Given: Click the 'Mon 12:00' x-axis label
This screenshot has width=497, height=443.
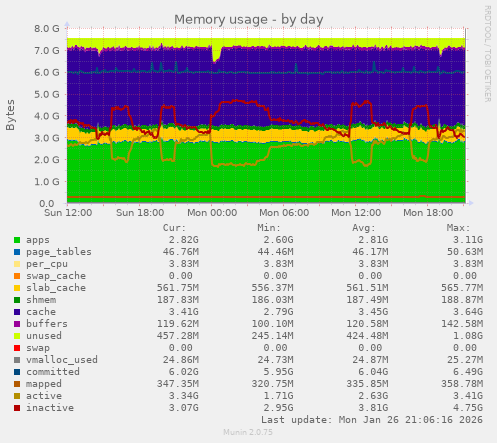Looking at the screenshot, I should [x=356, y=213].
